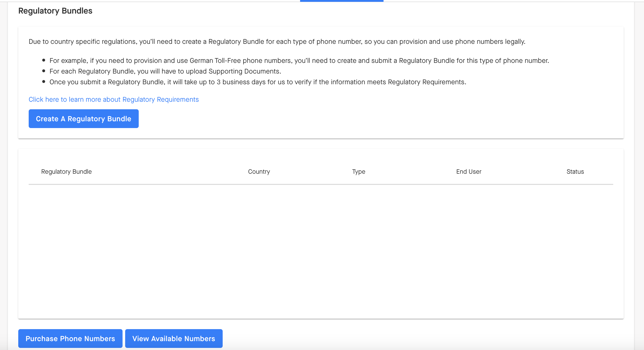Select the Type column header
Viewport: 644px width, 350px height.
click(x=359, y=172)
